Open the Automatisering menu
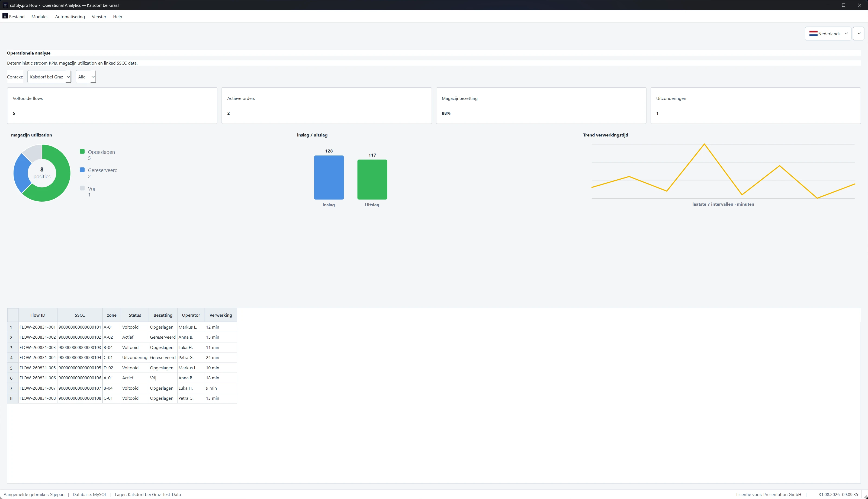The height and width of the screenshot is (499, 868). coord(70,17)
